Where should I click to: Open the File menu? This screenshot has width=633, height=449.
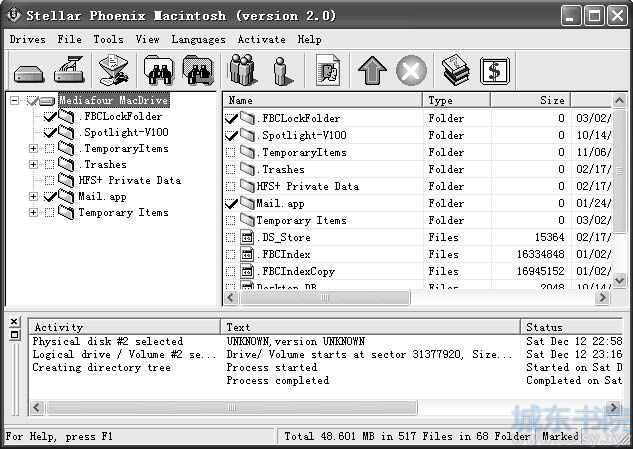tap(69, 40)
